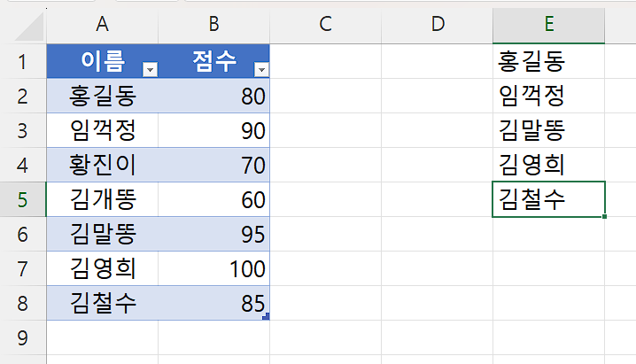
Task: Click the select-all corner triangle
Action: point(29,27)
